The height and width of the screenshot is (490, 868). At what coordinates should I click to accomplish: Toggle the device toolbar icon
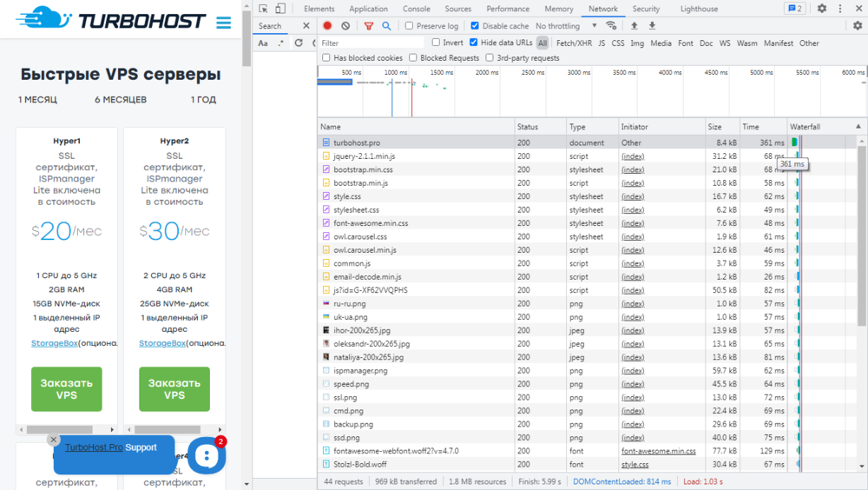[279, 9]
